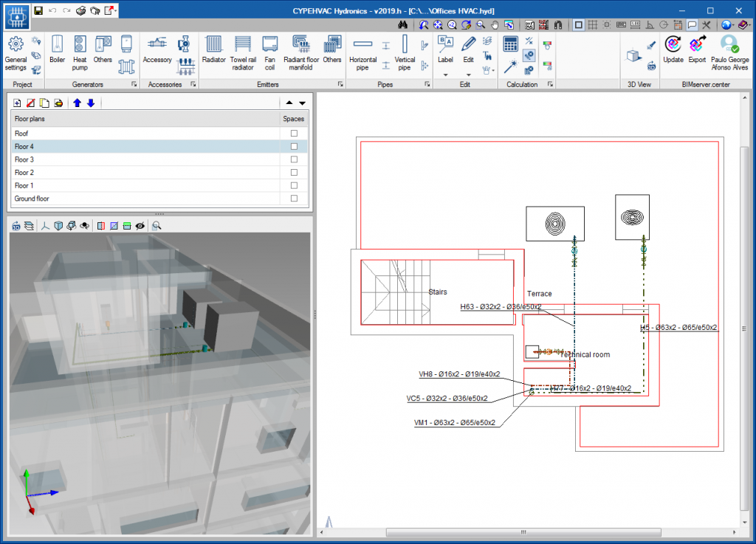Move floor plan up with blue arrow
The image size is (756, 544).
tap(77, 103)
